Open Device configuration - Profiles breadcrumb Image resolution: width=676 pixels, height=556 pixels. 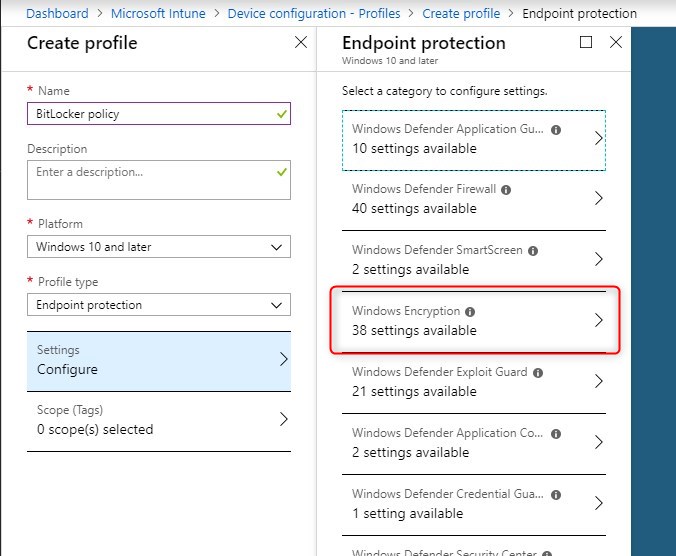click(x=314, y=13)
